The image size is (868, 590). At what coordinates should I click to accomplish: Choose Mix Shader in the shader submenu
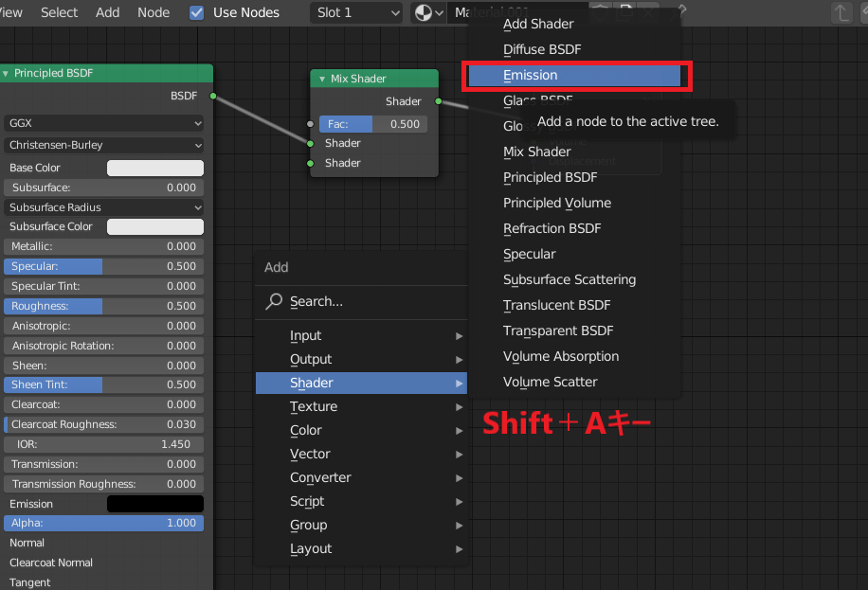point(574,152)
